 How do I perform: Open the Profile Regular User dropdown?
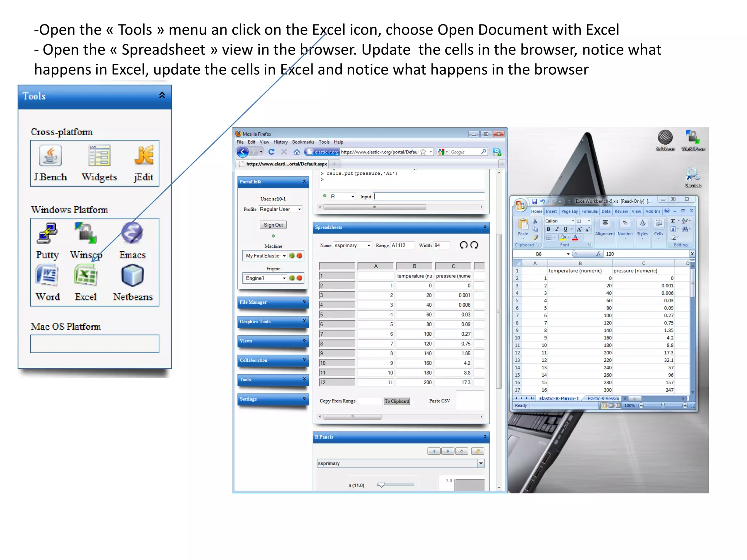click(280, 209)
